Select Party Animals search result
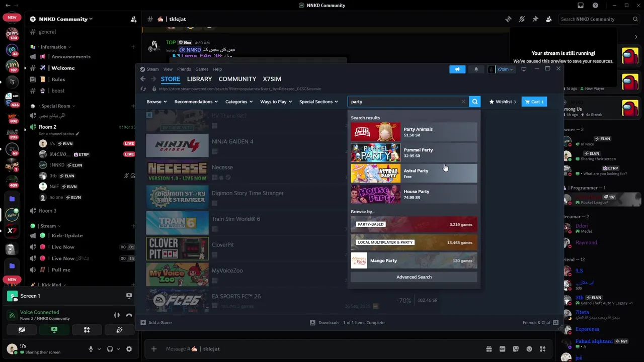Screen dimensions: 644x362 [x=414, y=132]
